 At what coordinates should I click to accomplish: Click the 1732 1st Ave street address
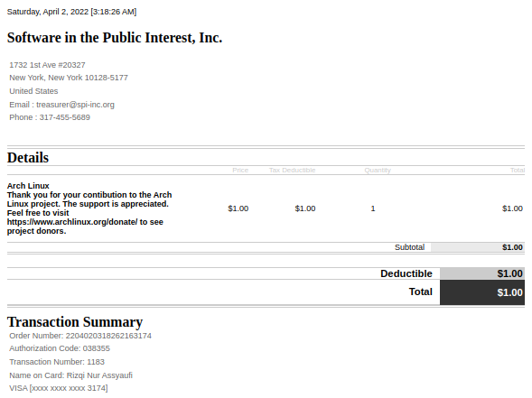(47, 65)
